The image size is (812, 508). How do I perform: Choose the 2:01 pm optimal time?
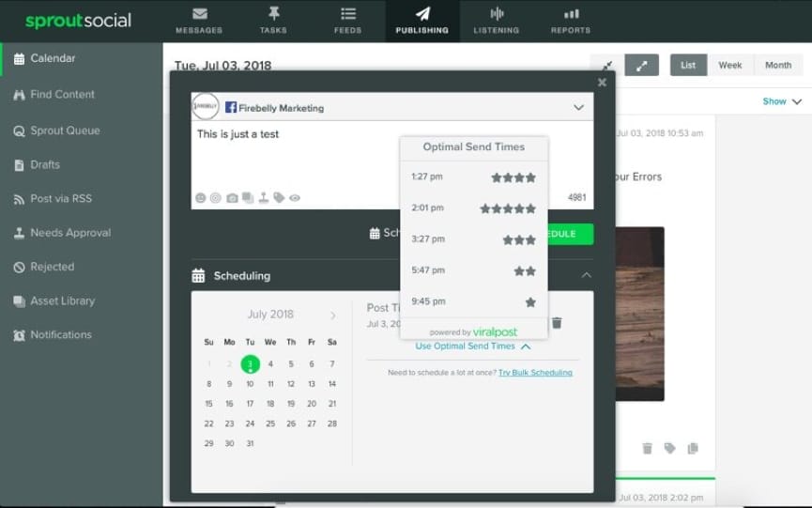[x=474, y=208]
